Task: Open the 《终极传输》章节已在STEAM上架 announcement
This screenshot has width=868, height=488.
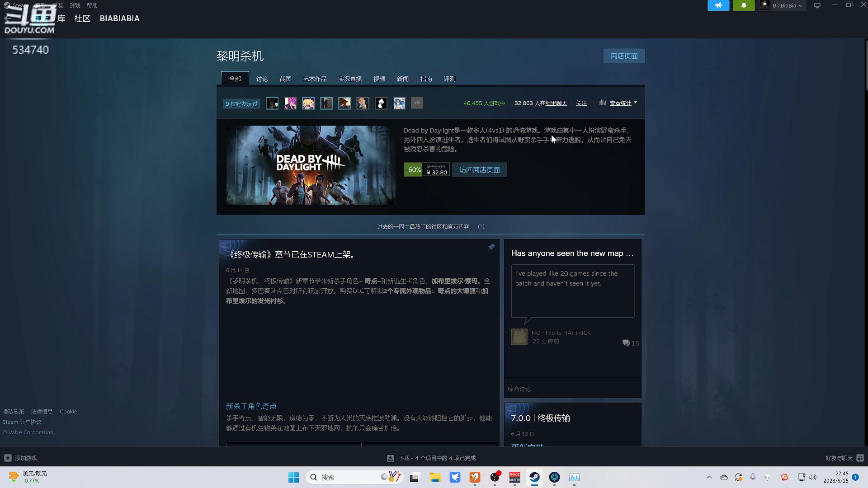Action: 293,255
